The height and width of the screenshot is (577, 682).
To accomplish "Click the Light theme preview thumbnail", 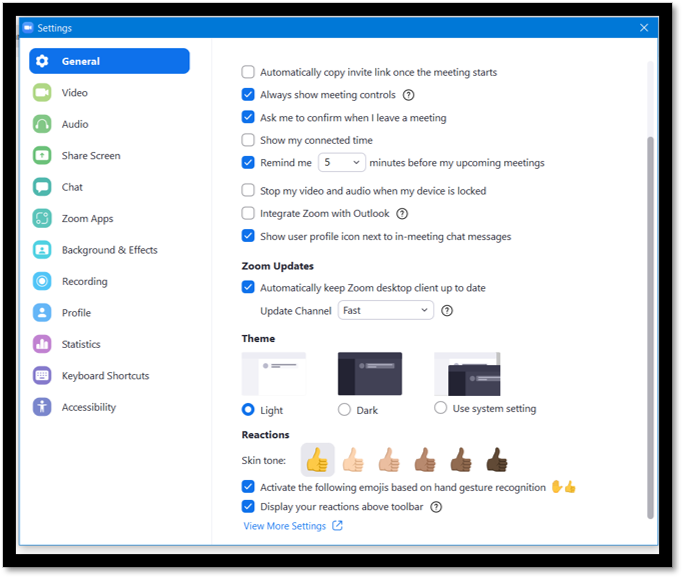I will (274, 374).
